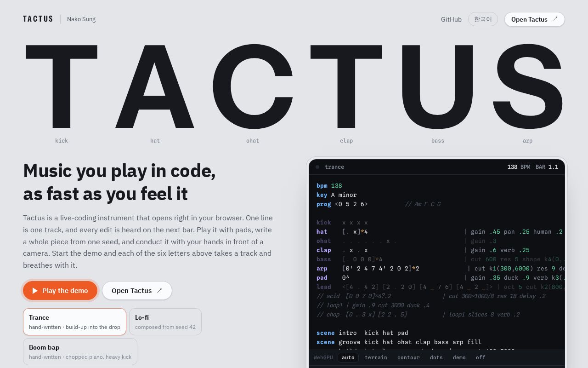Image resolution: width=588 pixels, height=368 pixels.
Task: Click the giant second T above clap
Action: click(346, 86)
